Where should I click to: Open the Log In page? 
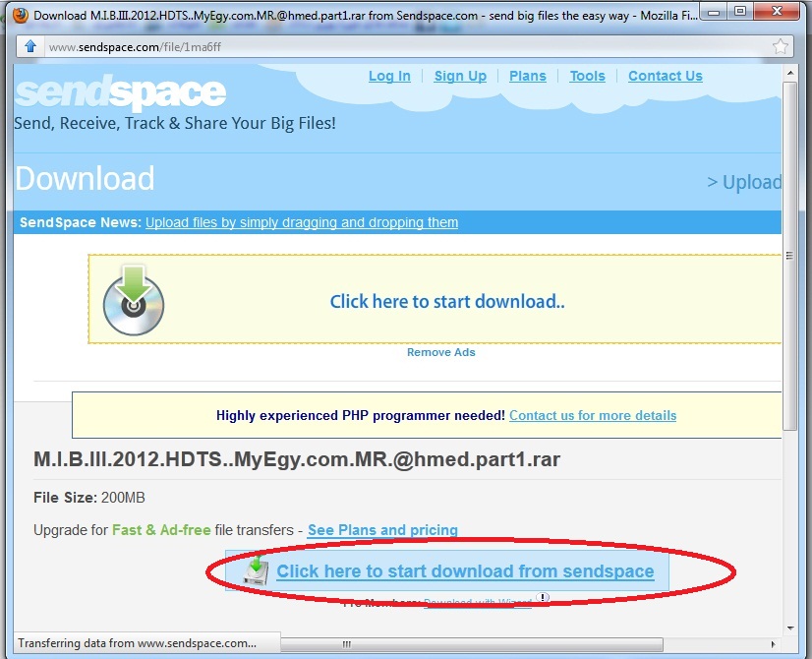click(389, 76)
